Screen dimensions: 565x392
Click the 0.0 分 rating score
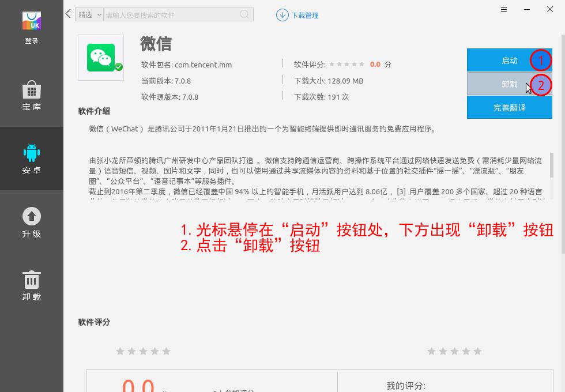pyautogui.click(x=380, y=65)
